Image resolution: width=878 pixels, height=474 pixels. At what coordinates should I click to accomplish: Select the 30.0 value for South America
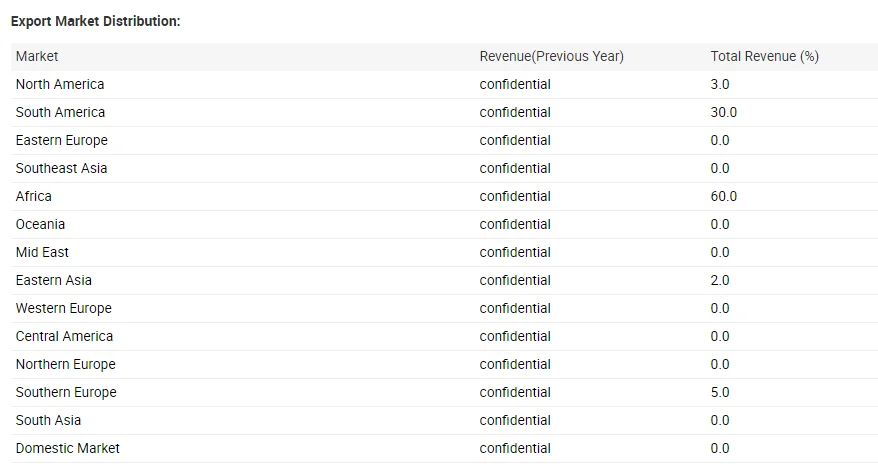point(723,112)
